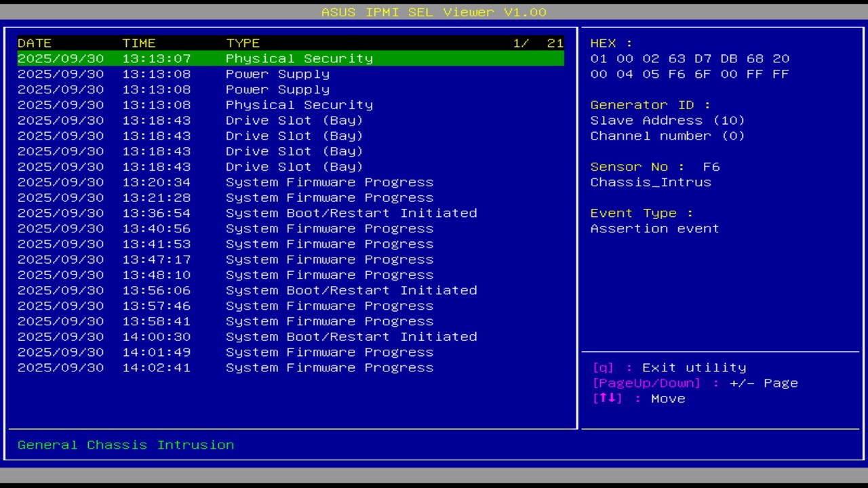The height and width of the screenshot is (488, 868).
Task: Click the last System Firmware Progress at 14:02:41
Action: coord(330,367)
